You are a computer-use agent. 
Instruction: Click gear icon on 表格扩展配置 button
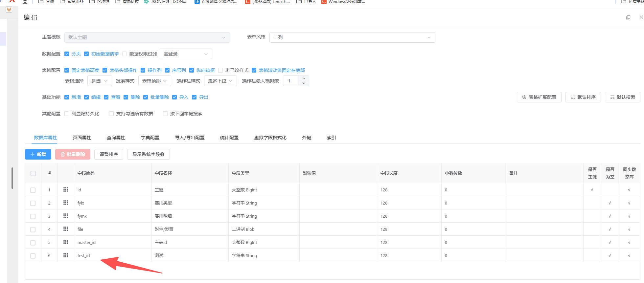524,97
